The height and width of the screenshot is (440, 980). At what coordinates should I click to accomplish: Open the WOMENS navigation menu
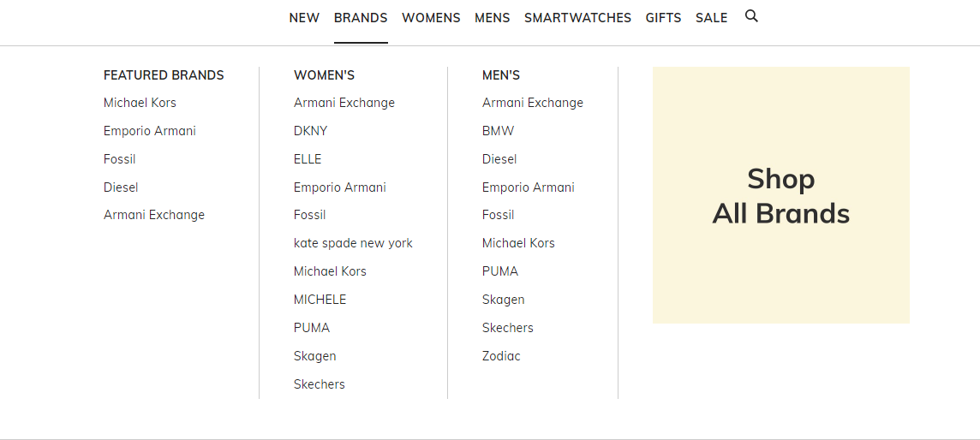click(431, 18)
